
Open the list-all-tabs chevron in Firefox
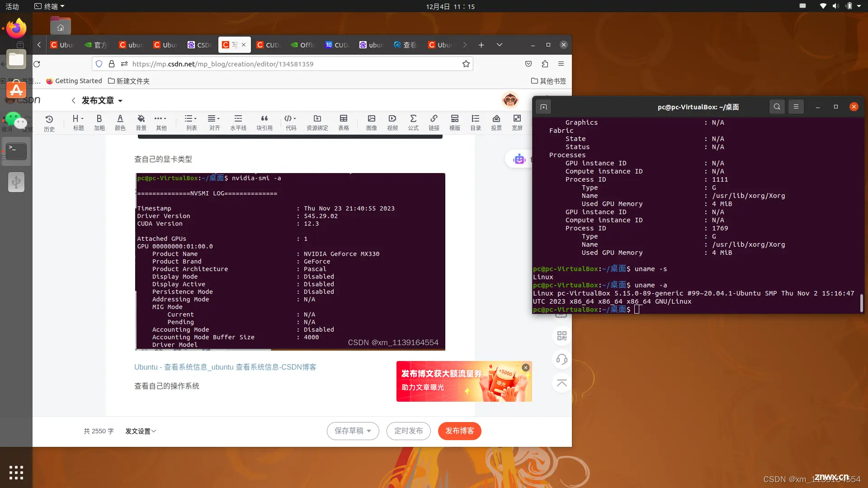pyautogui.click(x=500, y=45)
